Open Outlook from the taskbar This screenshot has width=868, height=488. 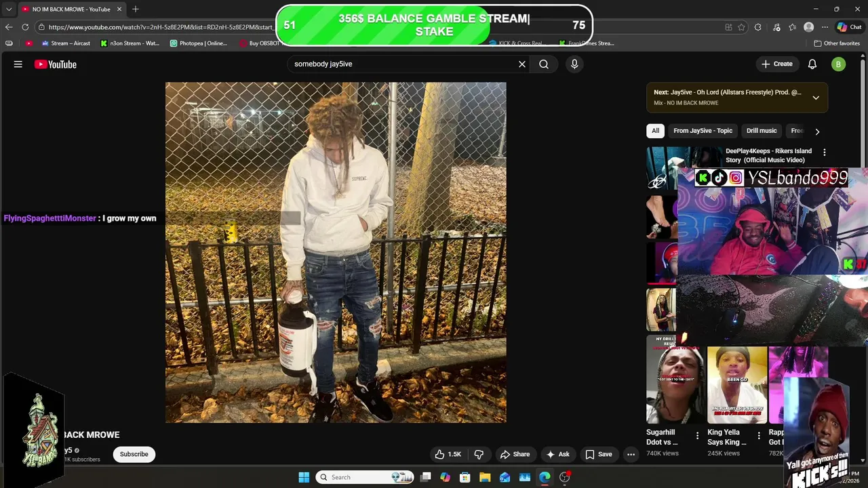pyautogui.click(x=505, y=477)
